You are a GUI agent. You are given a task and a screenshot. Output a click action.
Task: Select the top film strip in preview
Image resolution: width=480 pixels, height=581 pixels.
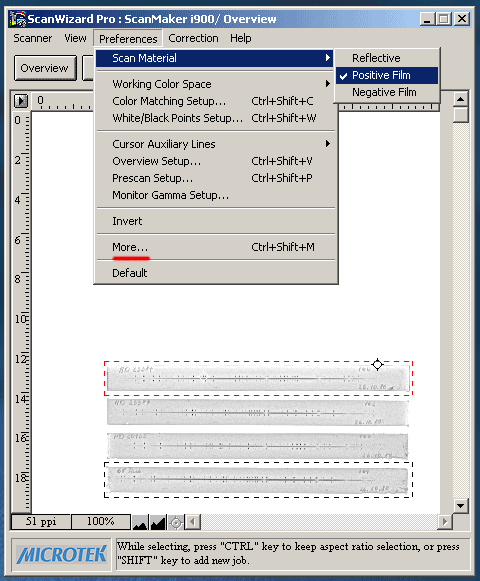coord(258,378)
